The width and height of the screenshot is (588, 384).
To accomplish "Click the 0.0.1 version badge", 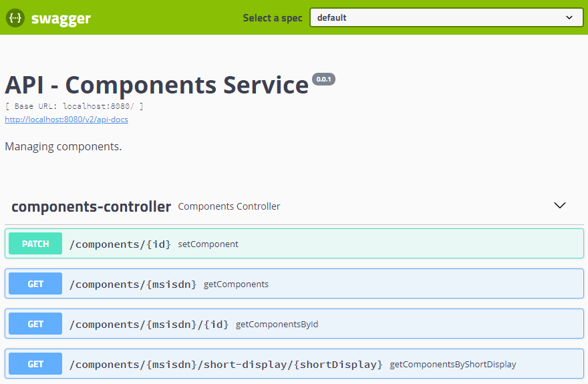I will pos(323,79).
